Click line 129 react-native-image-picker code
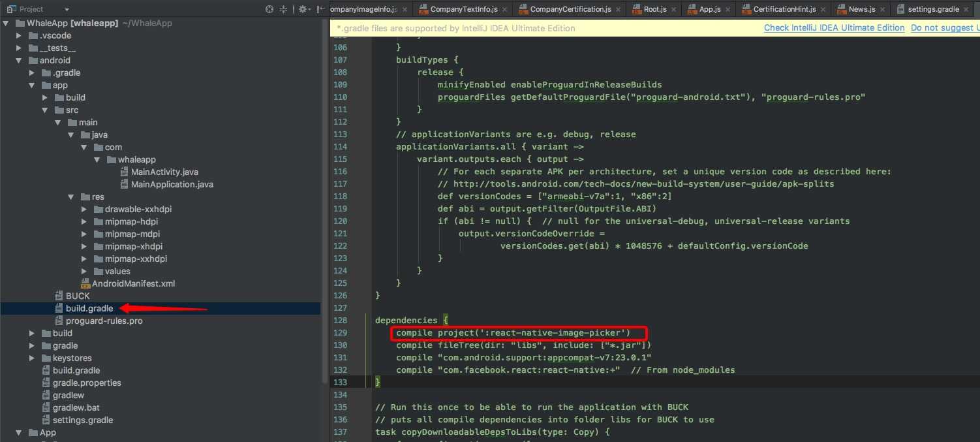 [513, 333]
